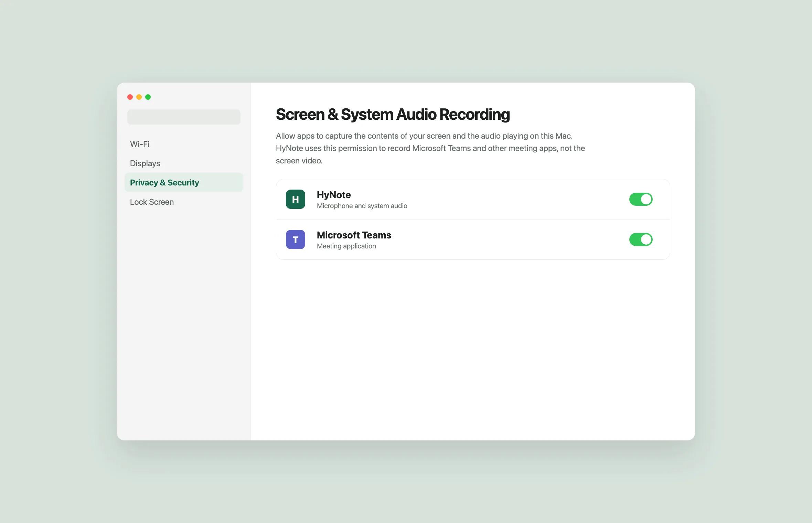
Task: Click the sidebar search field
Action: pyautogui.click(x=184, y=117)
